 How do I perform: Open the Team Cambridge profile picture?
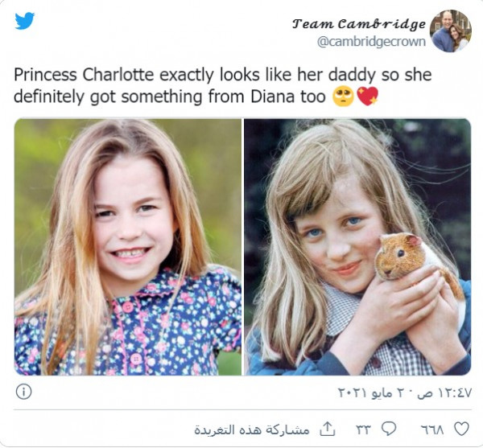coord(451,31)
